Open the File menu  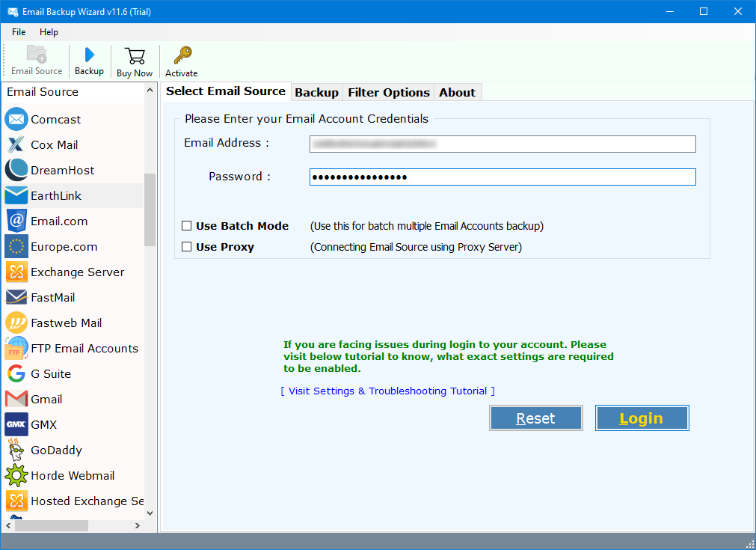[x=19, y=32]
